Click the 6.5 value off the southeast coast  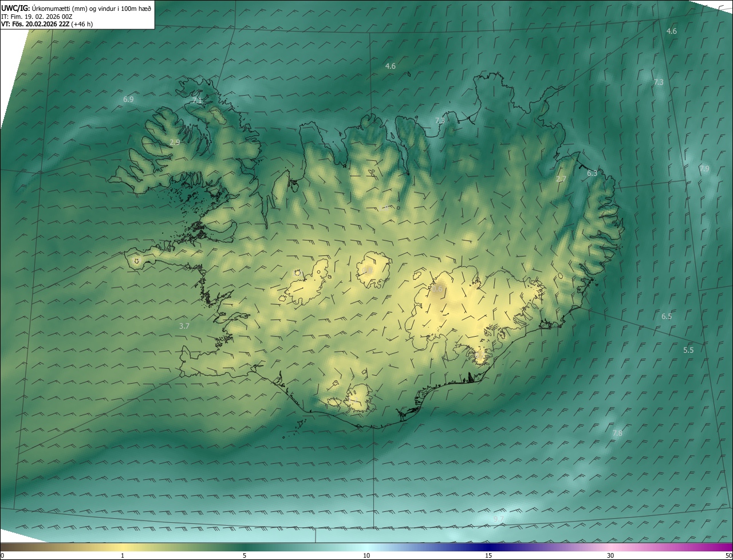coord(667,316)
